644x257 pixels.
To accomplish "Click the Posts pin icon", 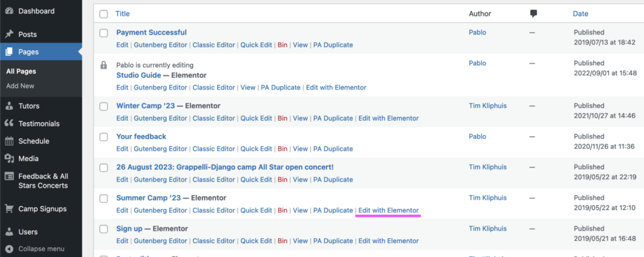I will point(9,35).
